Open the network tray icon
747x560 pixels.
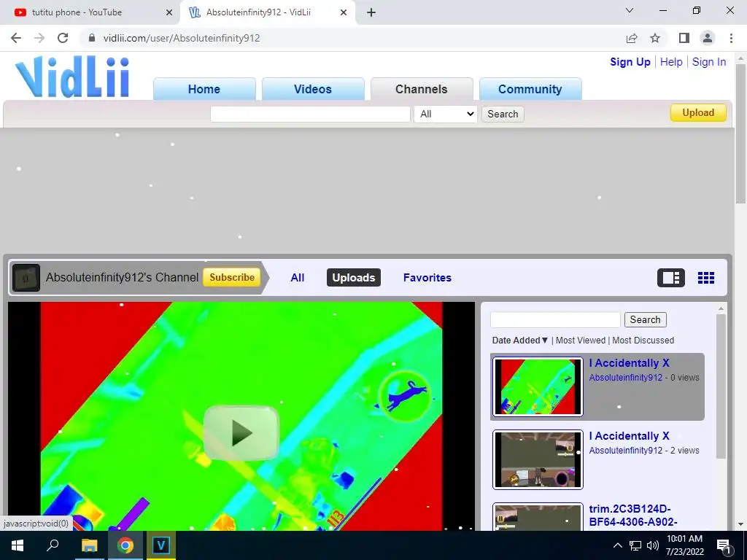[635, 545]
